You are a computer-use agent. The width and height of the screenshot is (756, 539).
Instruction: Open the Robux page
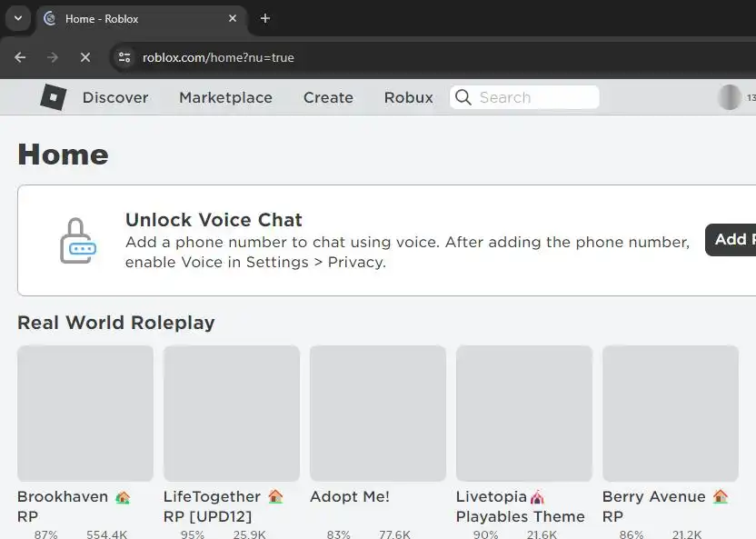(408, 97)
